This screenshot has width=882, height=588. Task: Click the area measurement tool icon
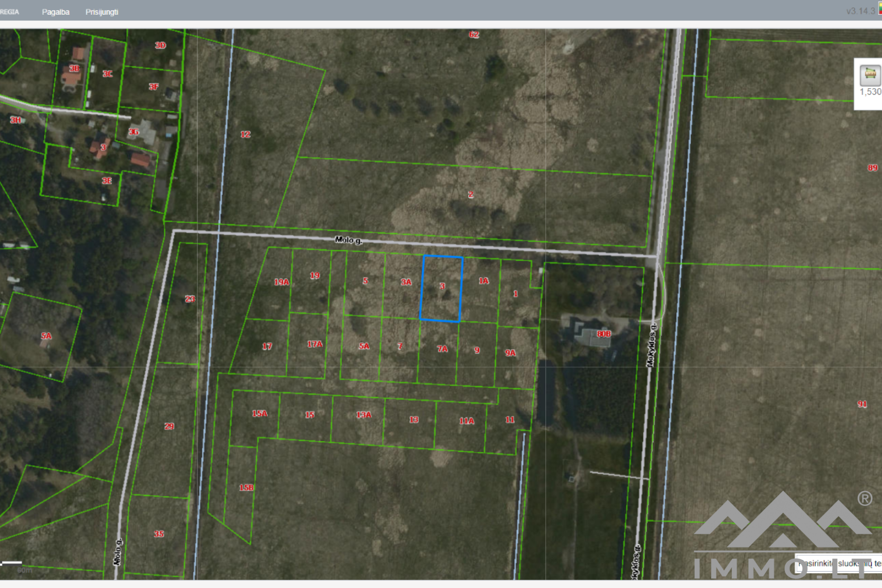[x=870, y=75]
